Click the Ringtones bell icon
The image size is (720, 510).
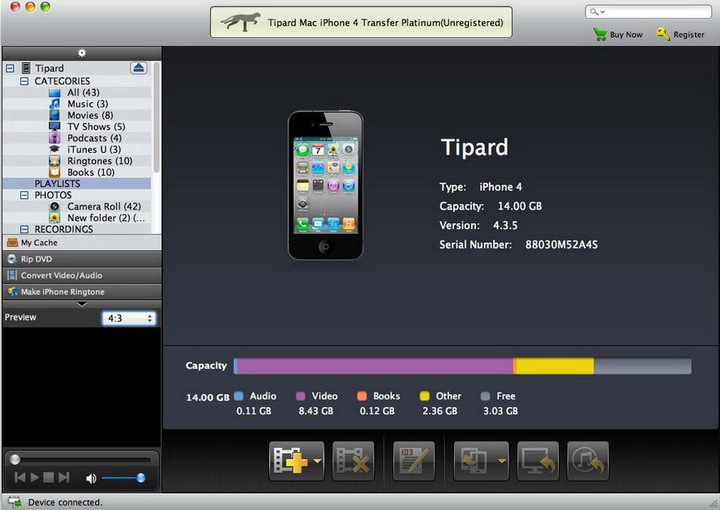55,161
